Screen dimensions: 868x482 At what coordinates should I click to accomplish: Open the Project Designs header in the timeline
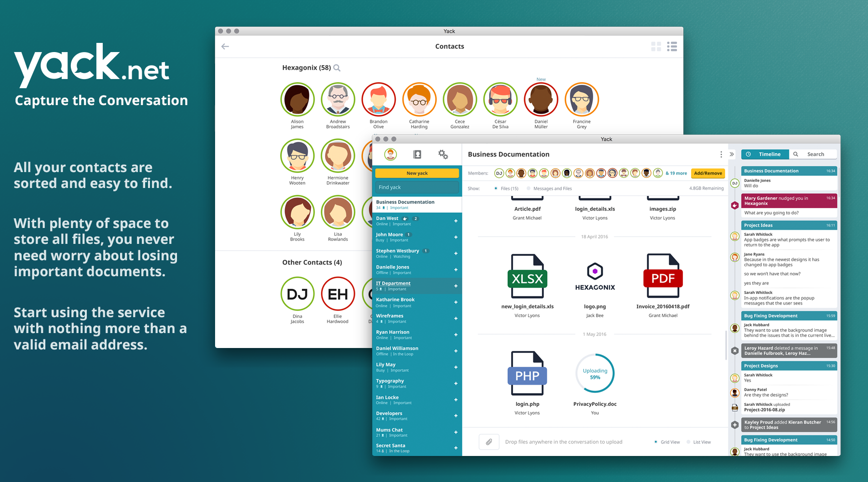(789, 366)
